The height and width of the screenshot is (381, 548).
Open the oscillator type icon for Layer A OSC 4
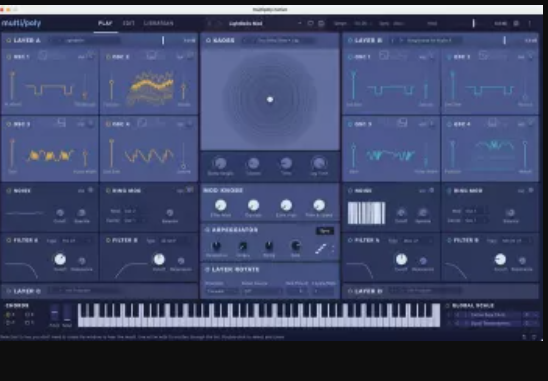(142, 122)
